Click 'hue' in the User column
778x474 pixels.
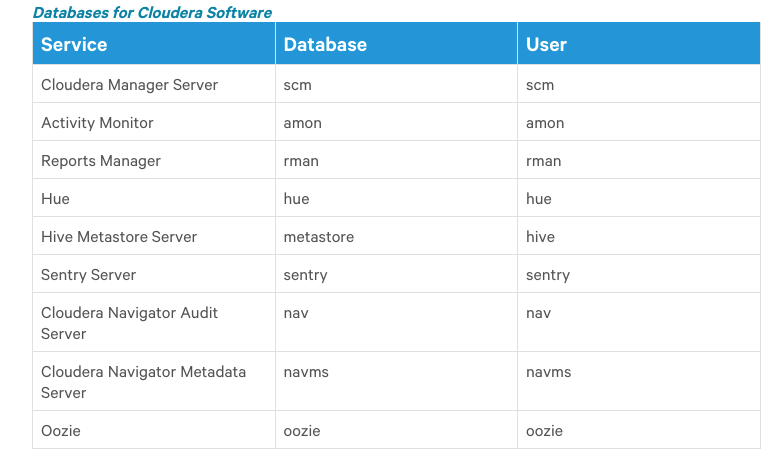tap(539, 199)
